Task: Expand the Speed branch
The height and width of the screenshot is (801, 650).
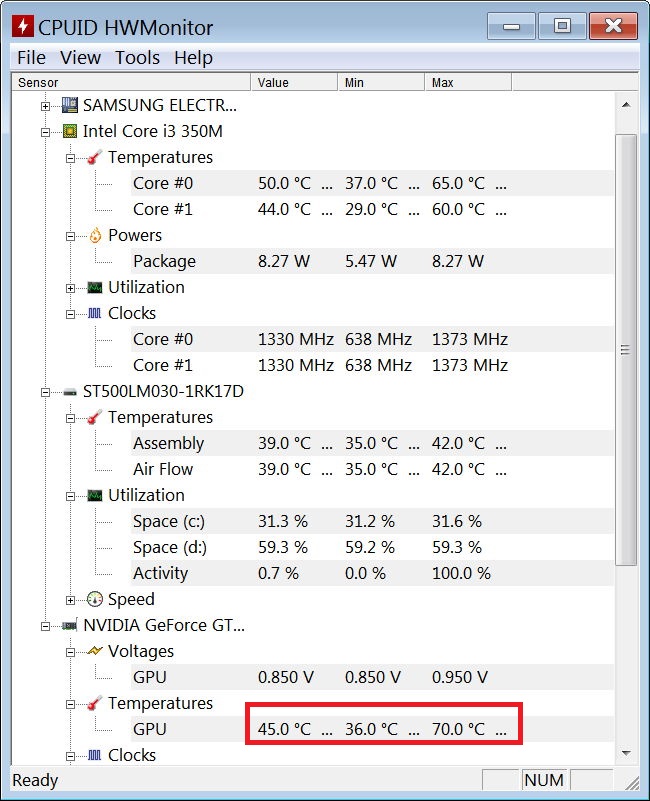Action: click(71, 600)
